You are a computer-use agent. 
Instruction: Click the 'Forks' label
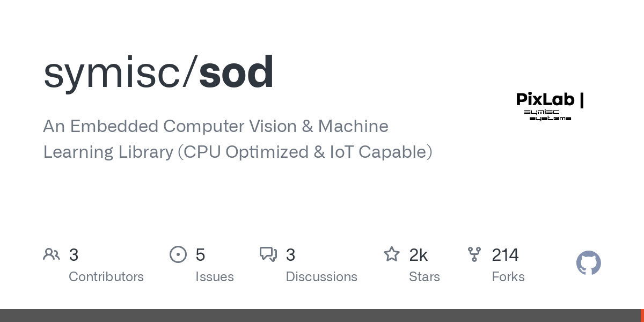(x=508, y=277)
